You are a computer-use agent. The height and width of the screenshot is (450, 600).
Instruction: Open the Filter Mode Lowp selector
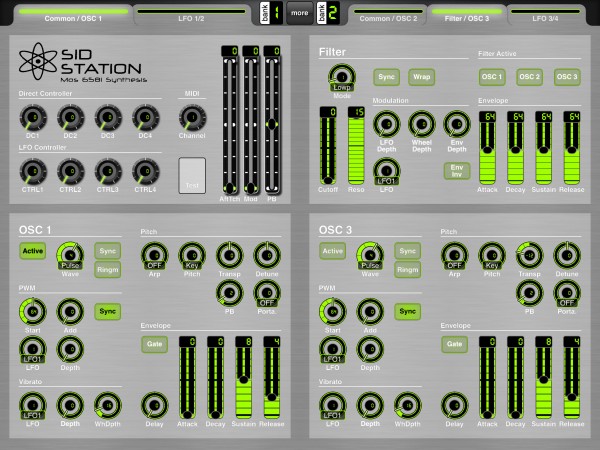342,78
